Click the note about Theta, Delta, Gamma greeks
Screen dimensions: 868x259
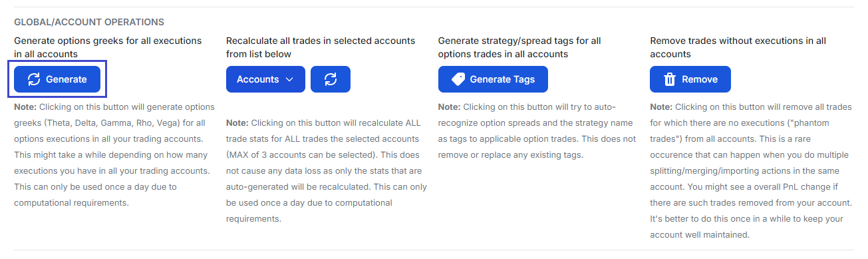click(x=114, y=154)
